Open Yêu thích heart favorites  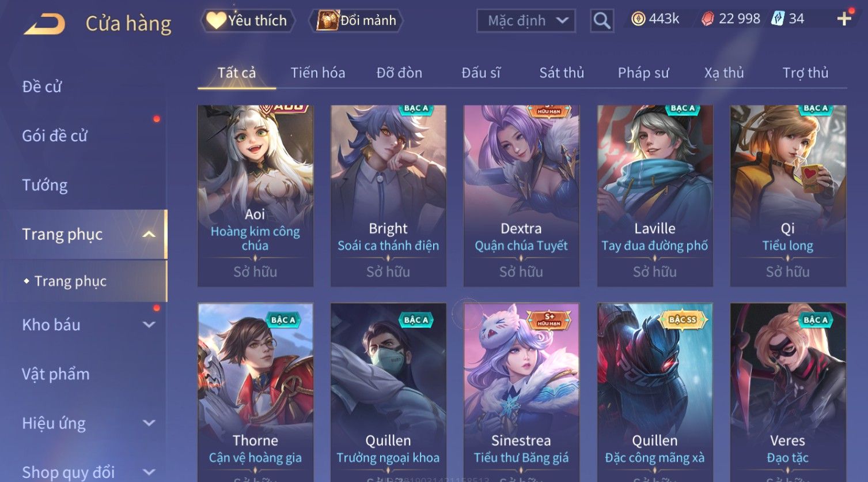(x=248, y=21)
